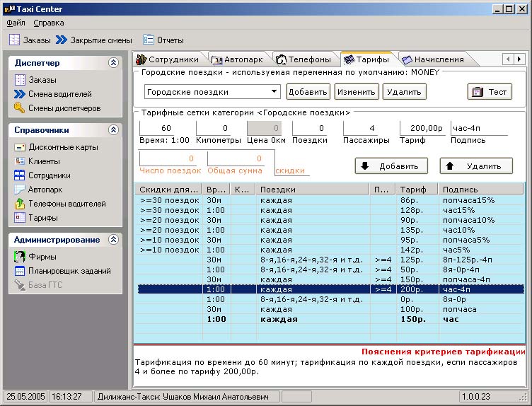Click the Клиенты sidebar icon

[x=20, y=161]
